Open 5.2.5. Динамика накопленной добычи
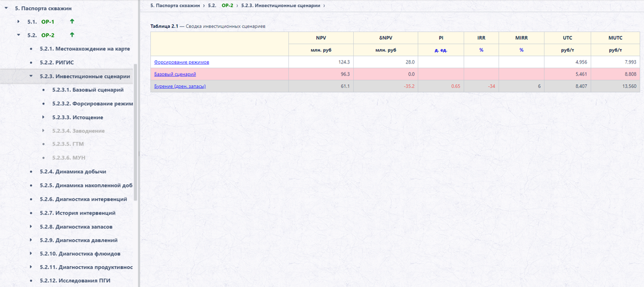Image resolution: width=644 pixels, height=287 pixels. pyautogui.click(x=86, y=185)
